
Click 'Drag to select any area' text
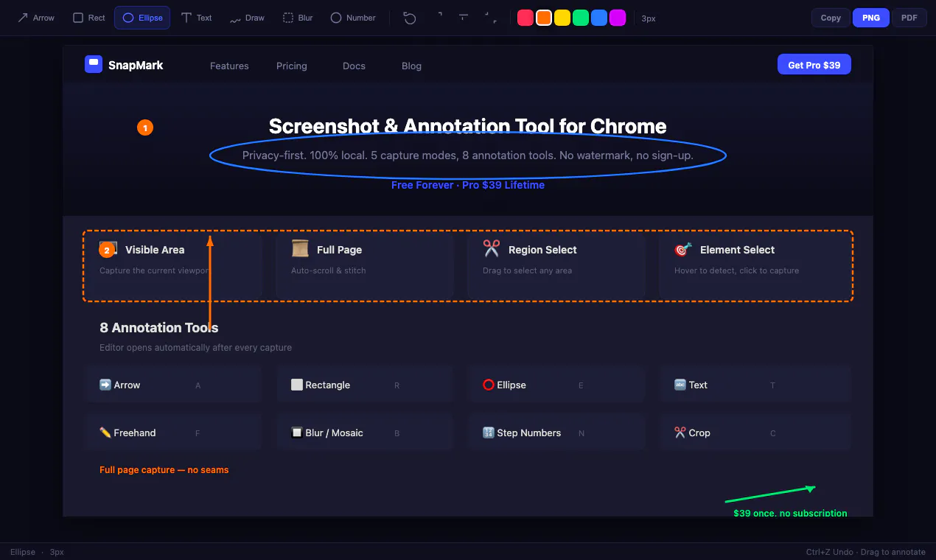click(x=528, y=270)
